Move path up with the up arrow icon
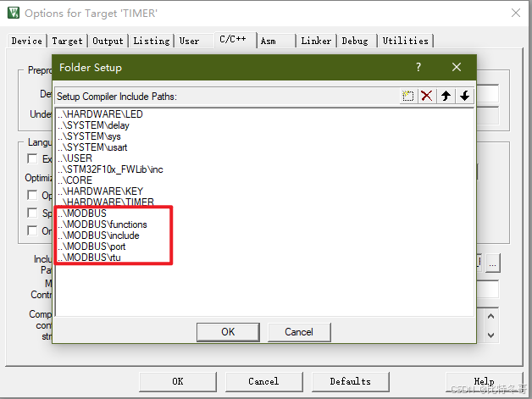 coord(446,96)
